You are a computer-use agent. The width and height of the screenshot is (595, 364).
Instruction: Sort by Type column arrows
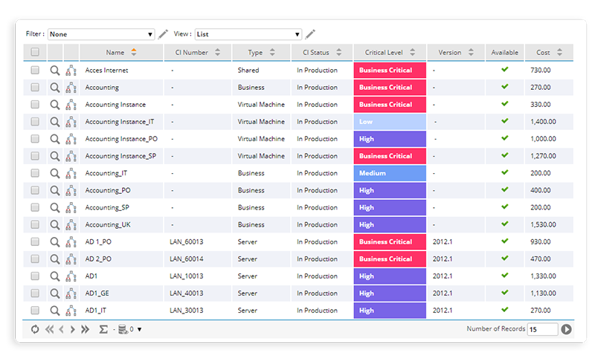pos(272,52)
